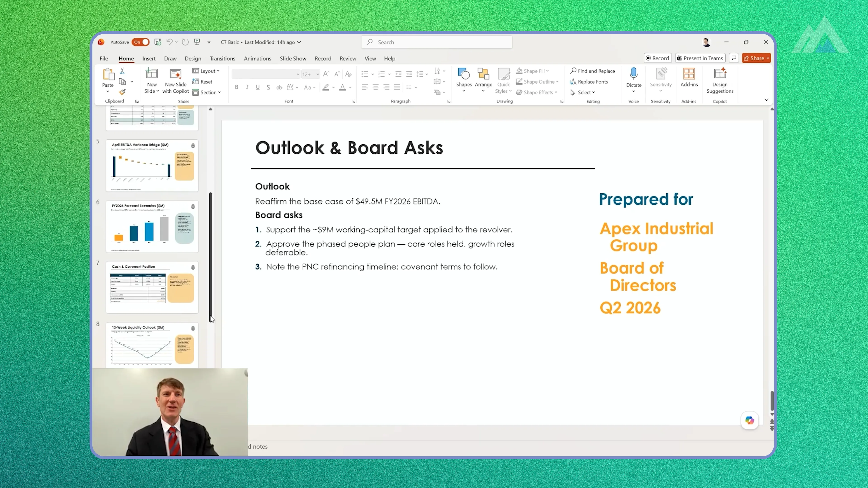Open Quick Styles gallery
868x488 pixels.
pos(503,81)
